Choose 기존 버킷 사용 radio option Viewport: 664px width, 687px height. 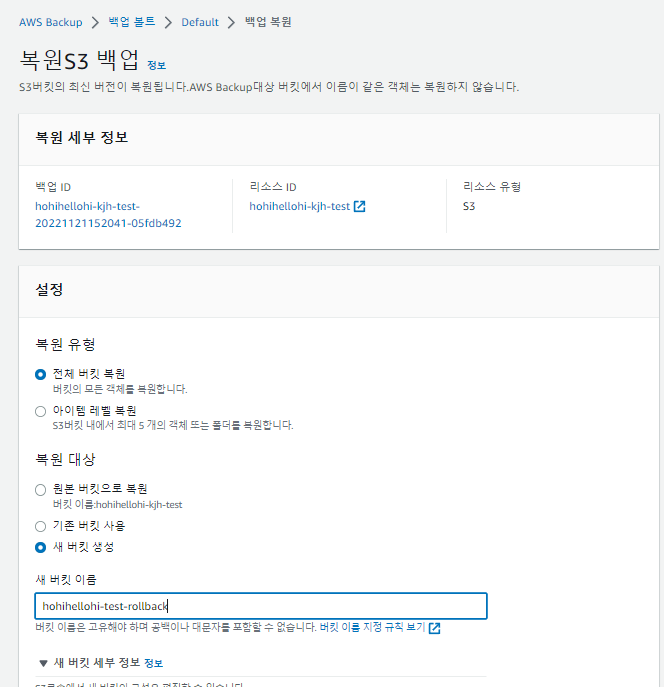pos(40,526)
